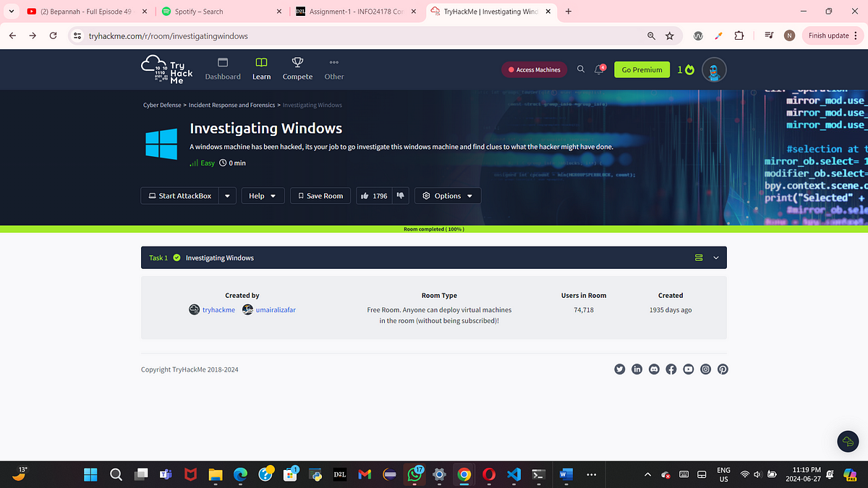
Task: Open TryHackMe YouTube social link
Action: (x=689, y=369)
